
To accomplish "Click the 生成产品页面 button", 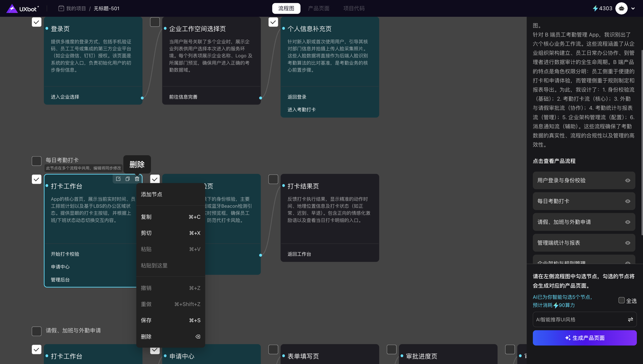I will [x=585, y=338].
